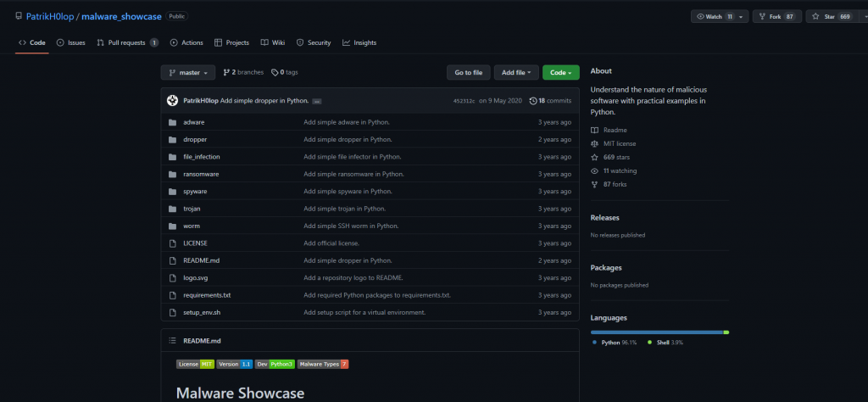Image resolution: width=868 pixels, height=402 pixels.
Task: Open the README.md header link
Action: [202, 341]
